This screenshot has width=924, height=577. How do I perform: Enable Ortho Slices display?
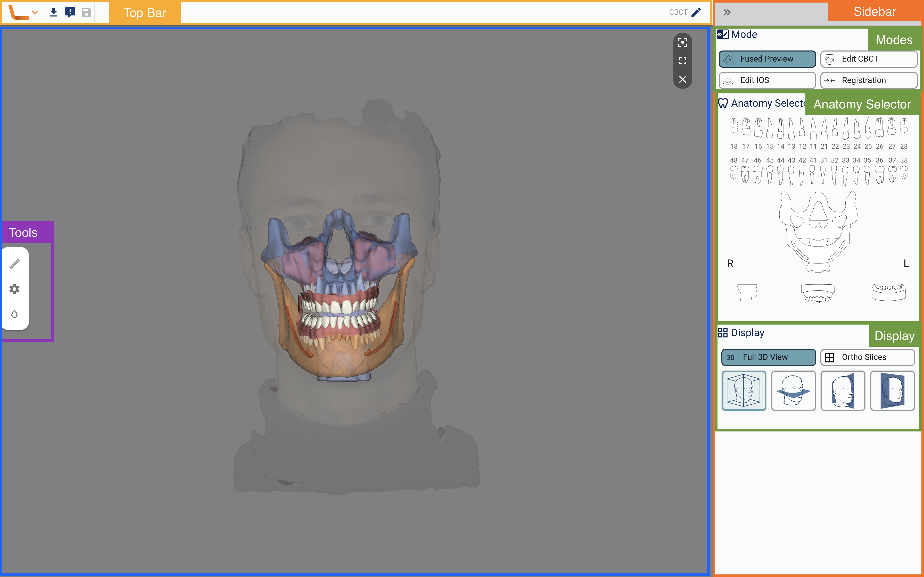pyautogui.click(x=867, y=357)
